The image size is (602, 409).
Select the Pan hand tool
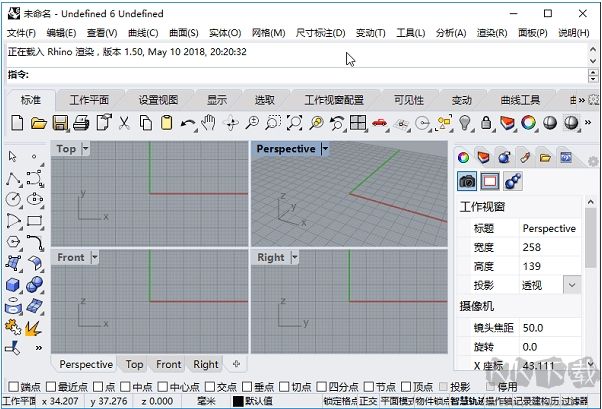click(209, 123)
